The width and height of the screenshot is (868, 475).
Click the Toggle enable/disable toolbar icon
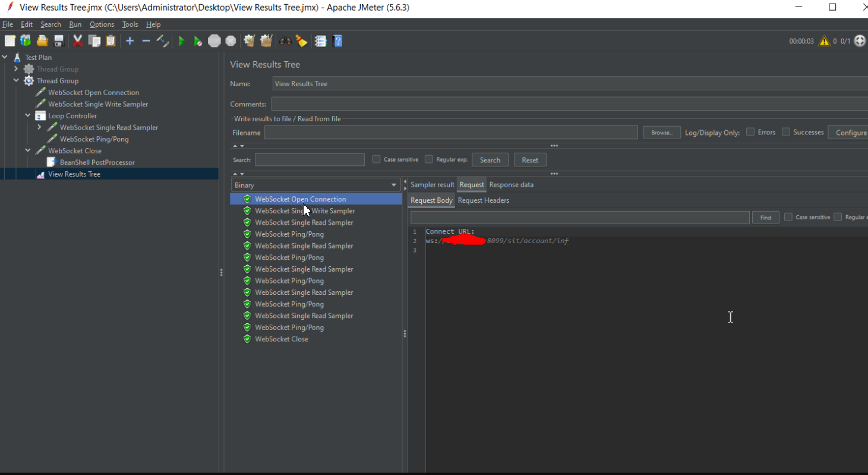[163, 41]
